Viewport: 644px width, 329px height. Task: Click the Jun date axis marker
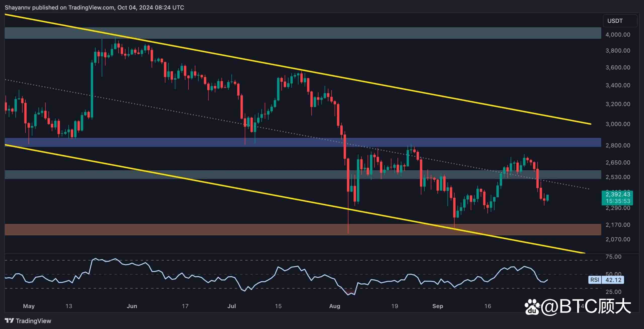[132, 306]
